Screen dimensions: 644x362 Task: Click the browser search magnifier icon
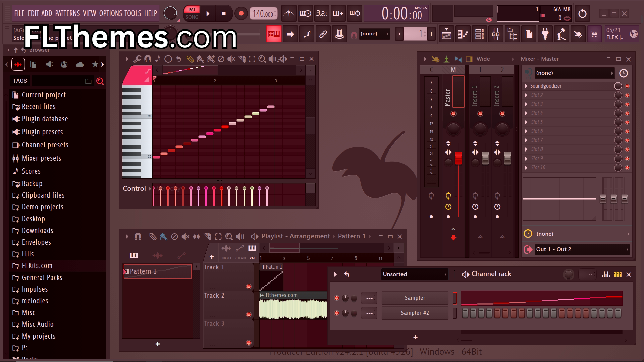100,81
